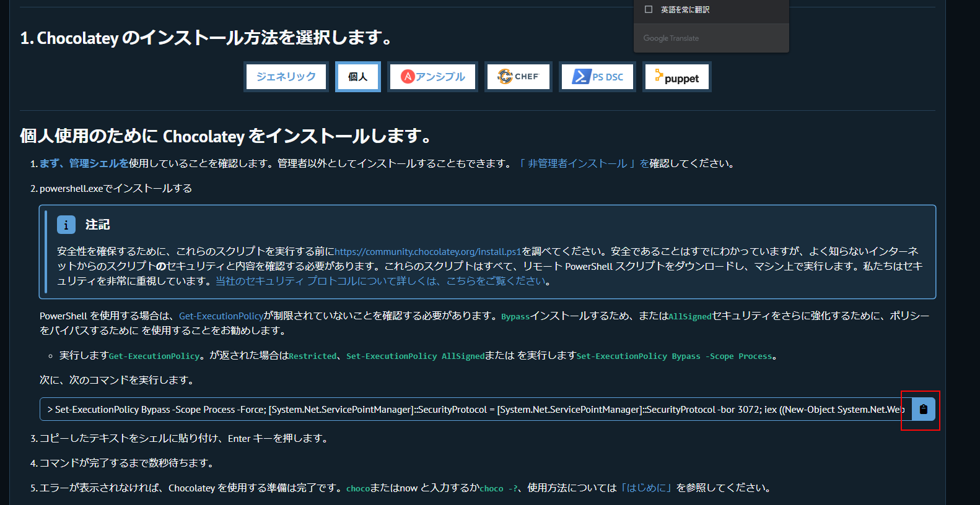980x505 pixels.
Task: Click the Bypass code text in paragraph
Action: (515, 317)
